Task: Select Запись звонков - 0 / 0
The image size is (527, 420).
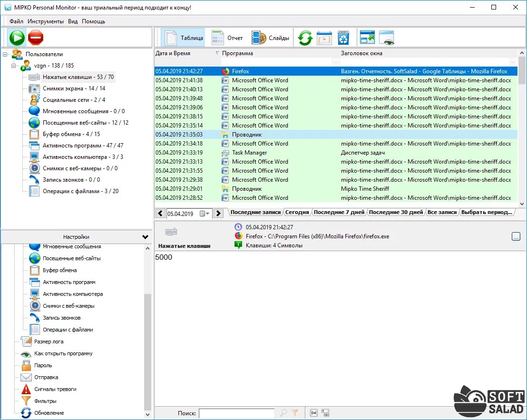Action: (71, 180)
